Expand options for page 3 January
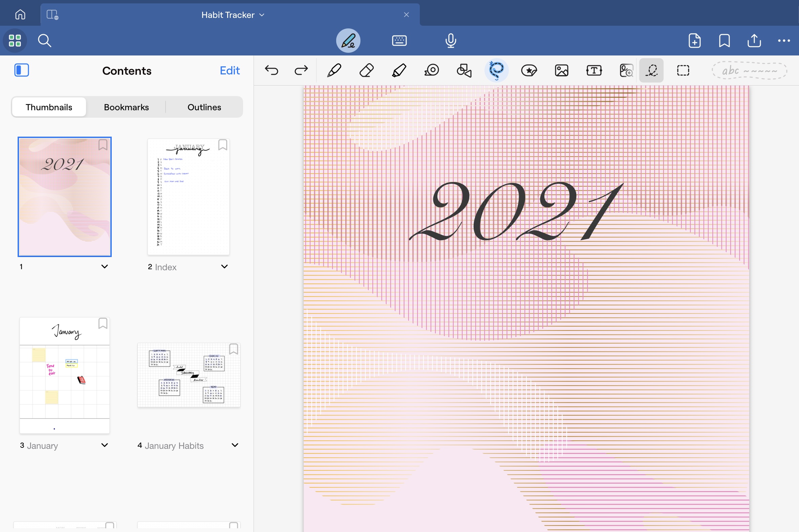This screenshot has height=532, width=799. [105, 445]
